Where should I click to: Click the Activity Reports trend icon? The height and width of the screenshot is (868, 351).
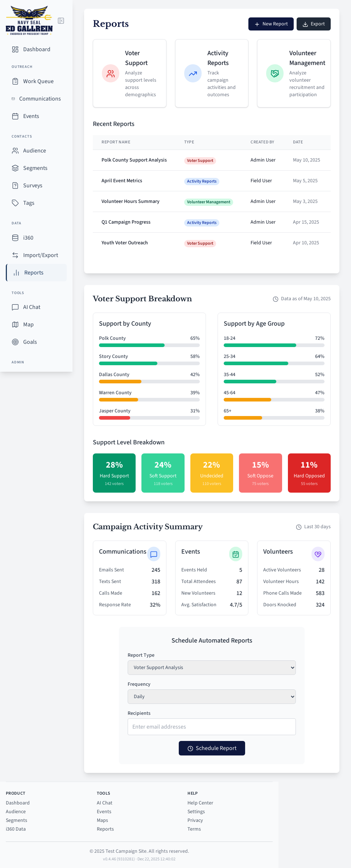pos(193,74)
